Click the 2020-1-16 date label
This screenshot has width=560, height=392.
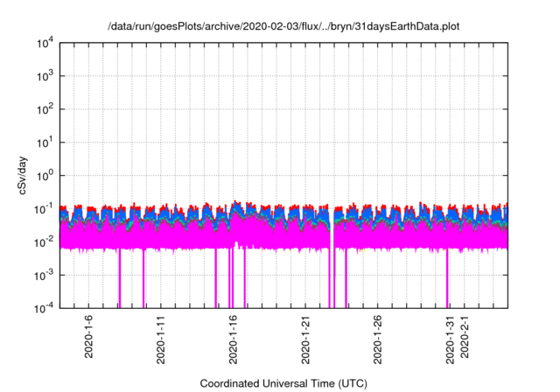pyautogui.click(x=233, y=339)
